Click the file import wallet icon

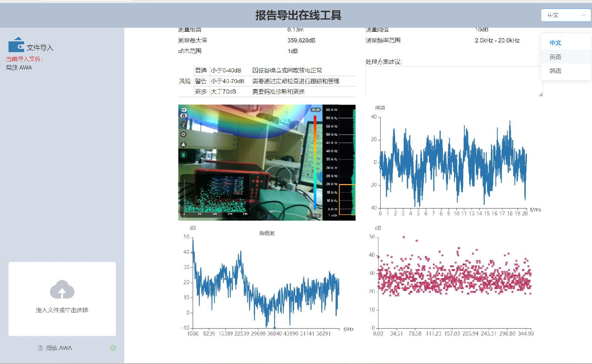tap(16, 45)
